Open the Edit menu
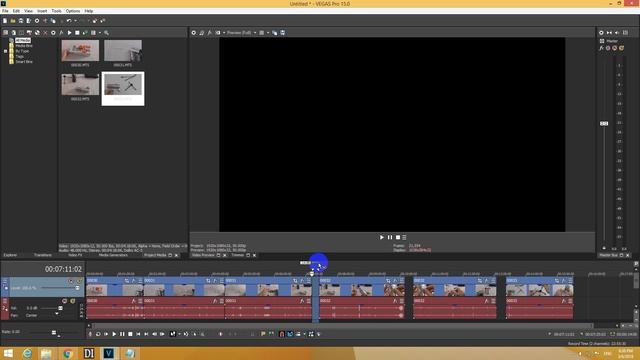This screenshot has width=640, height=360. click(x=16, y=11)
